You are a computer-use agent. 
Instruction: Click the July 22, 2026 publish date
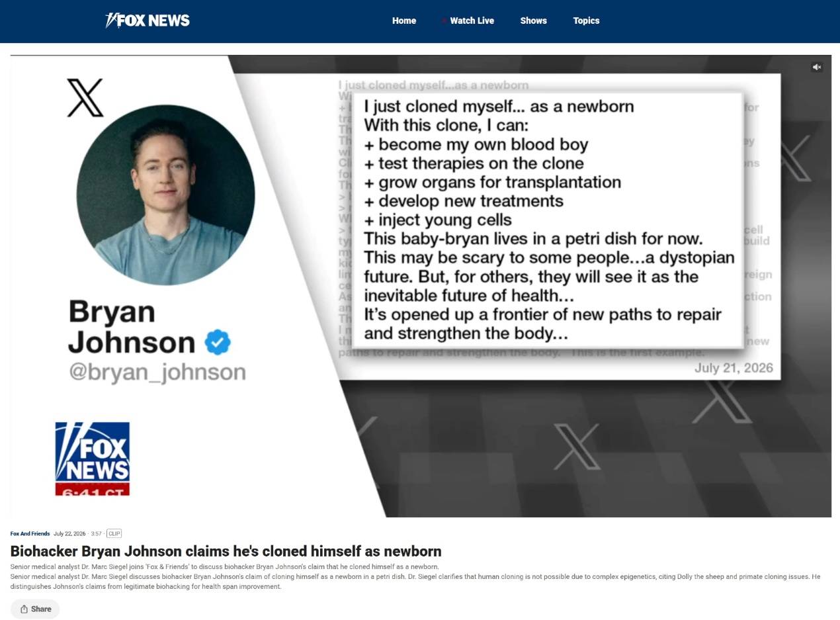coord(69,533)
